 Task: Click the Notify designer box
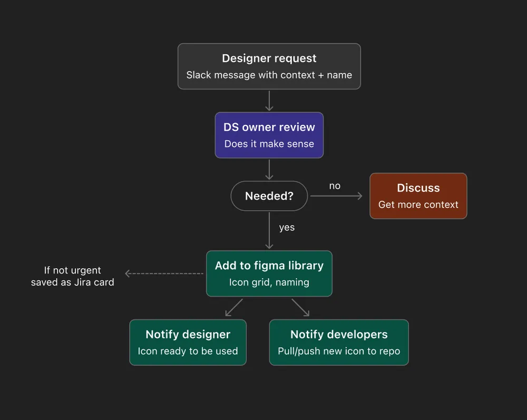(188, 343)
